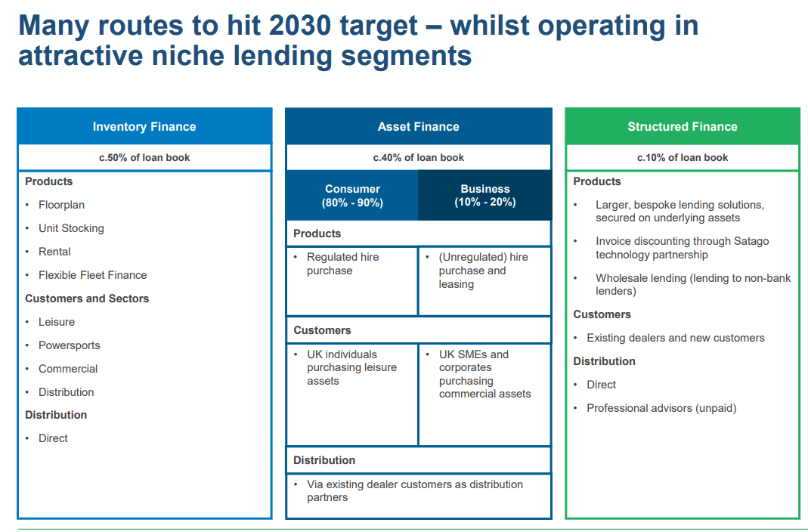
Task: Click the "c.40% of loan book" text
Action: [x=419, y=158]
